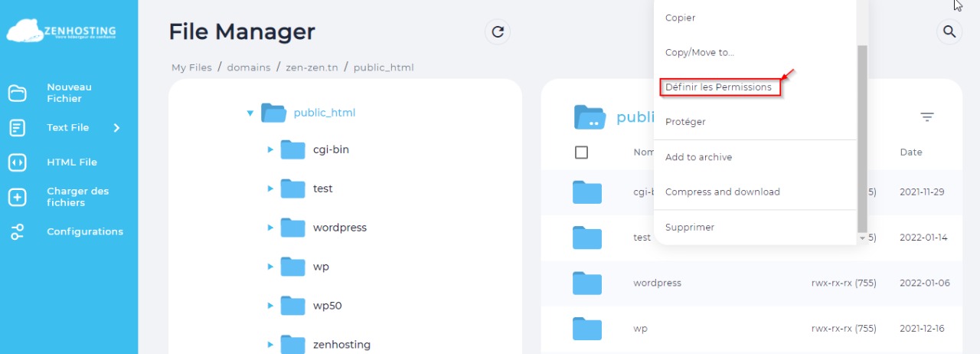The height and width of the screenshot is (354, 980).
Task: Select the HTML File code icon
Action: click(17, 162)
